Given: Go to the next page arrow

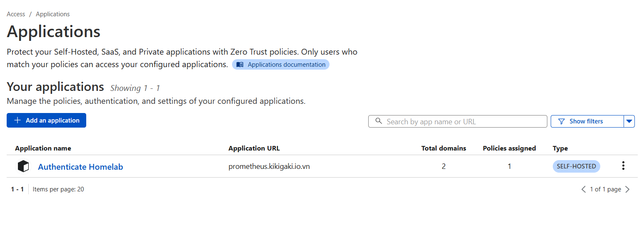Looking at the screenshot, I should coord(627,189).
